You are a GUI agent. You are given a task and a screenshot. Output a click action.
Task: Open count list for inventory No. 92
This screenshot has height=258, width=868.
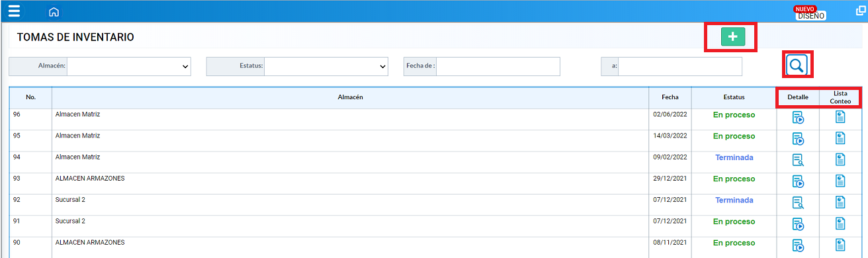point(840,202)
